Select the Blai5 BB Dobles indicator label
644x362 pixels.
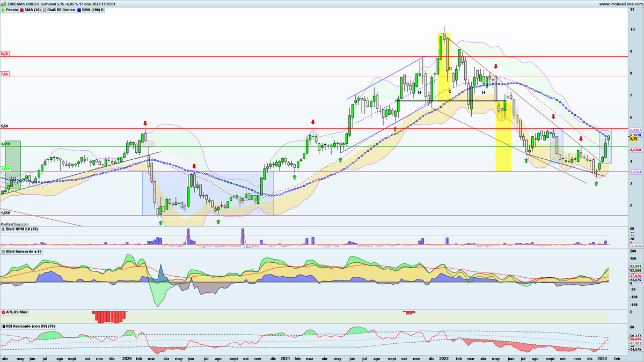coord(60,10)
